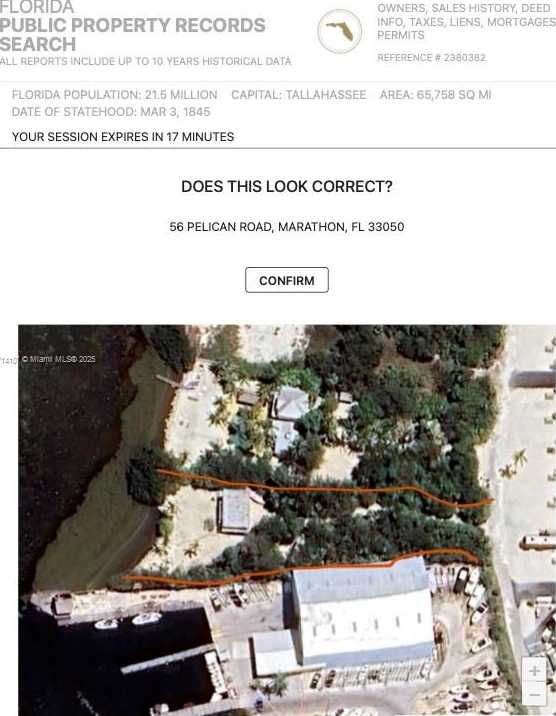Screen dimensions: 556x716
Task: Click the Does This Look Correct heading
Action: click(287, 186)
